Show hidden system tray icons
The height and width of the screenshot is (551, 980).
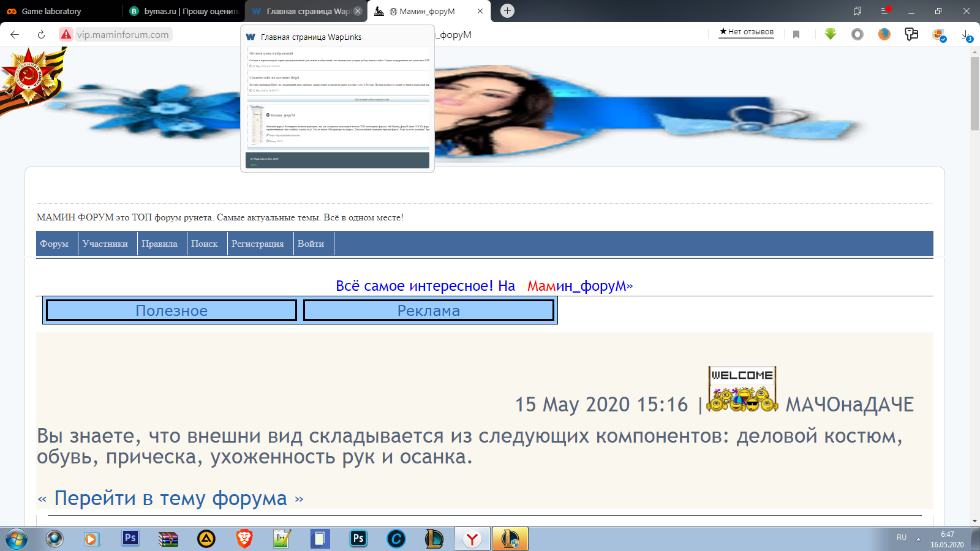(x=918, y=539)
